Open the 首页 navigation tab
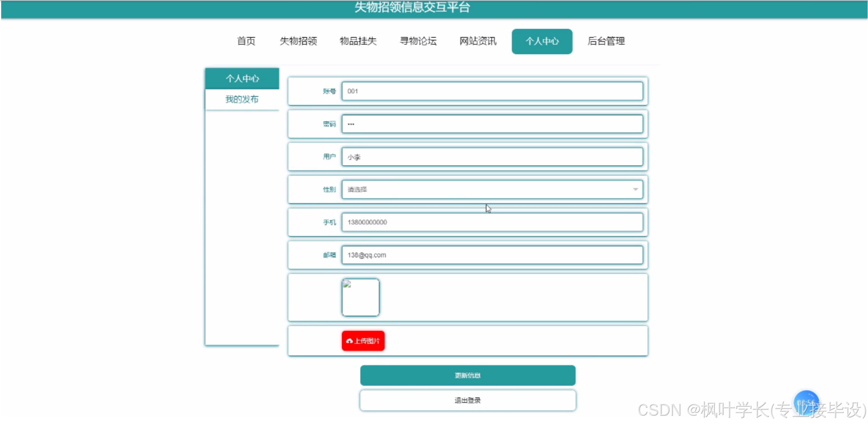868x424 pixels. tap(246, 41)
